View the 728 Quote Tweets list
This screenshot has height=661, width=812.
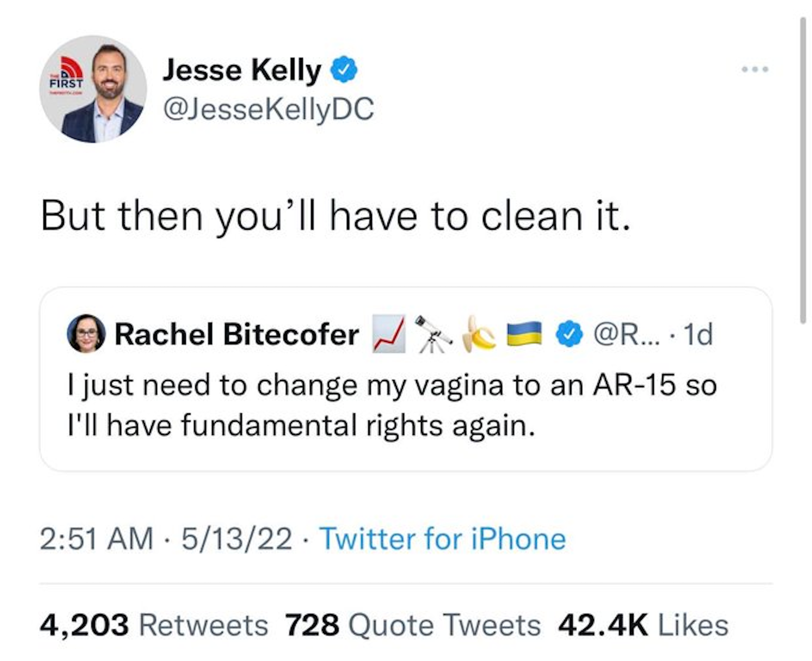pyautogui.click(x=413, y=625)
